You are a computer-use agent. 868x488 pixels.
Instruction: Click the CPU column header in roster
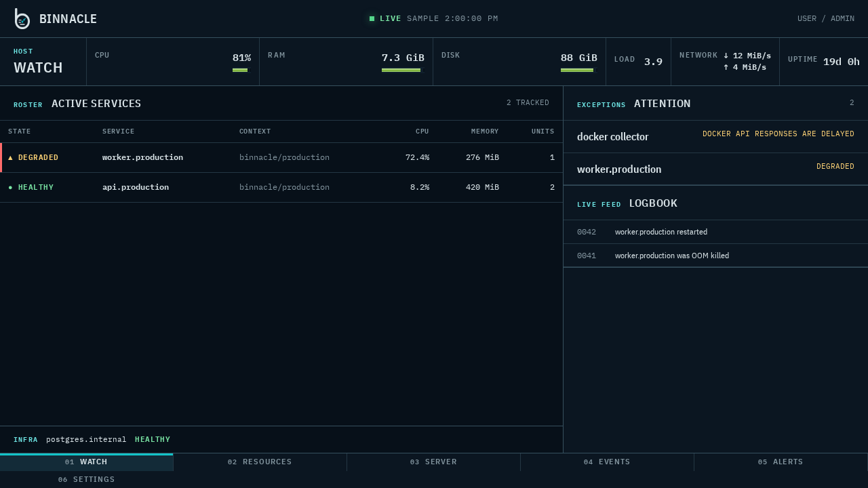(x=422, y=131)
